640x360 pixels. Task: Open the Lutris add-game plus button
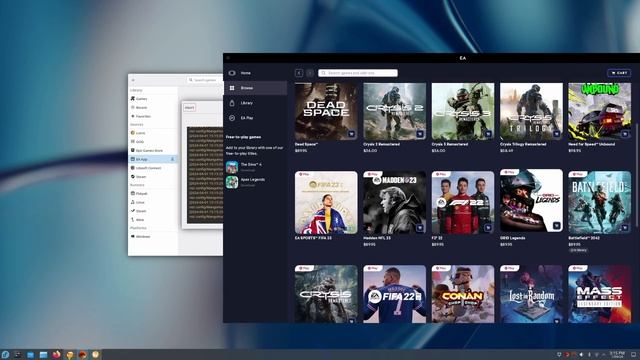133,80
